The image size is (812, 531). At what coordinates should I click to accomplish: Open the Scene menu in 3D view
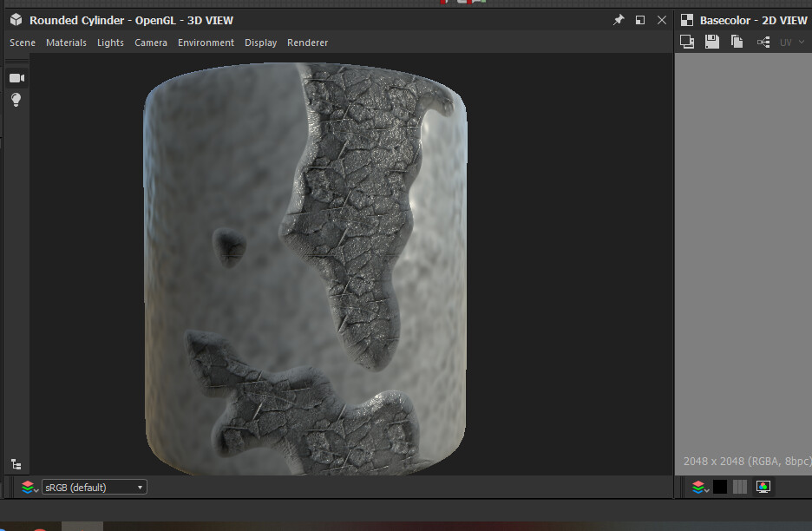pyautogui.click(x=23, y=43)
